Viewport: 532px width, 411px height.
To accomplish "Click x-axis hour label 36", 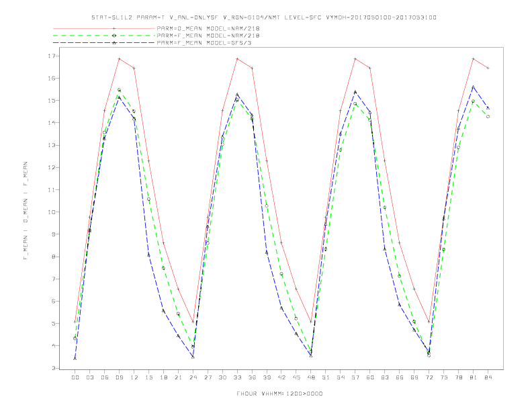I will [252, 377].
